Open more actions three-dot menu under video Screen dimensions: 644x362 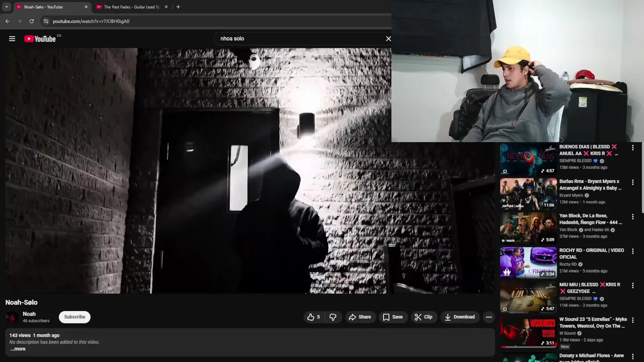pyautogui.click(x=489, y=317)
